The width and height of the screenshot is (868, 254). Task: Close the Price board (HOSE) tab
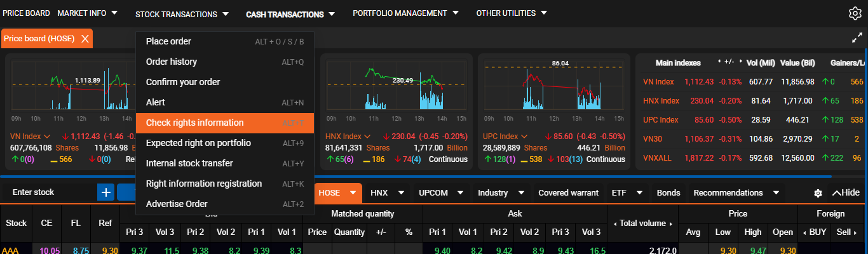[x=85, y=39]
